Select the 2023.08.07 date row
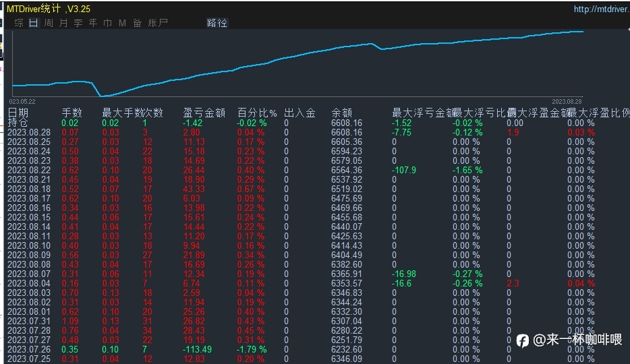This screenshot has height=364, width=630. pos(29,274)
